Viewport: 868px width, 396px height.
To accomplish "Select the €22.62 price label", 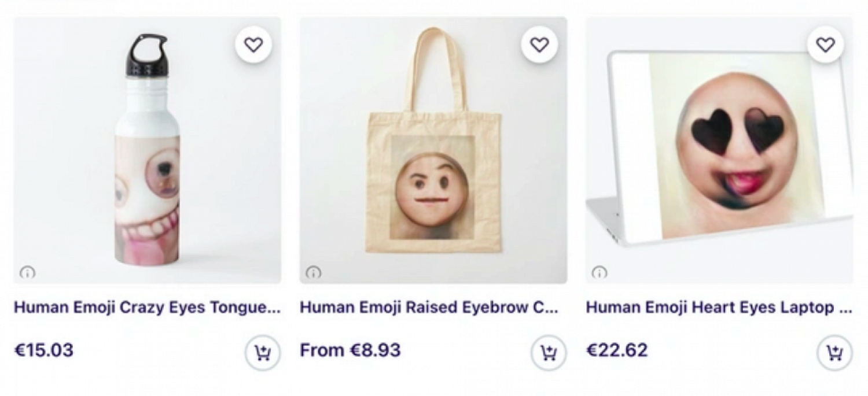I will click(617, 350).
